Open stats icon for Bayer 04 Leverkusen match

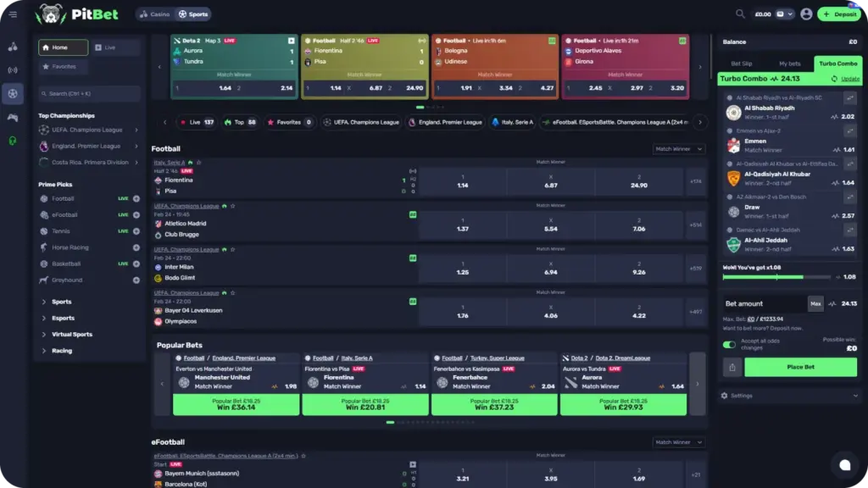click(x=413, y=302)
